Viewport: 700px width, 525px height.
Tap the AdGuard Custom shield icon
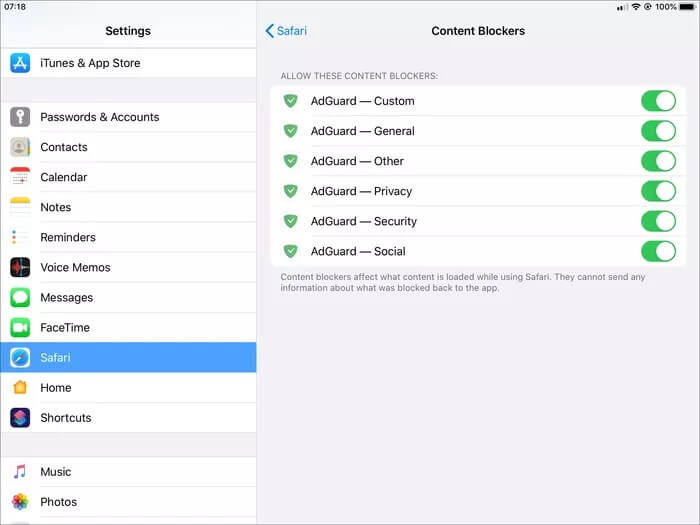click(x=291, y=101)
